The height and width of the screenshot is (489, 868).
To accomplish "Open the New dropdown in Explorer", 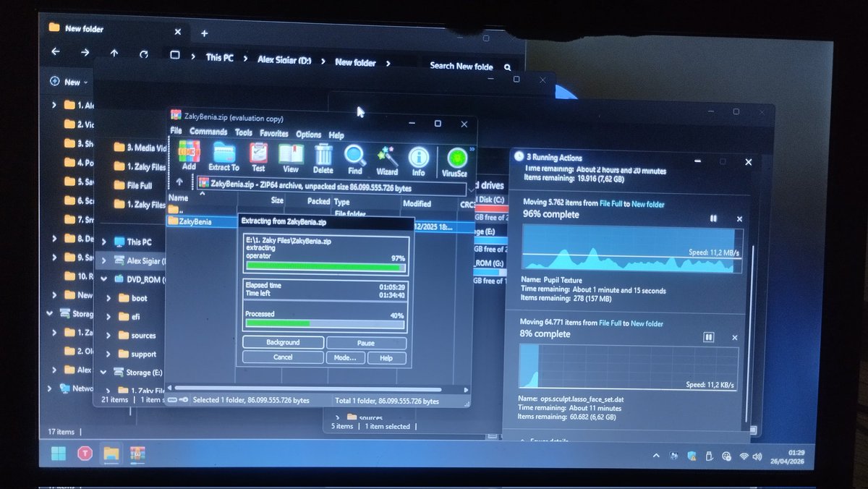I will (x=69, y=82).
